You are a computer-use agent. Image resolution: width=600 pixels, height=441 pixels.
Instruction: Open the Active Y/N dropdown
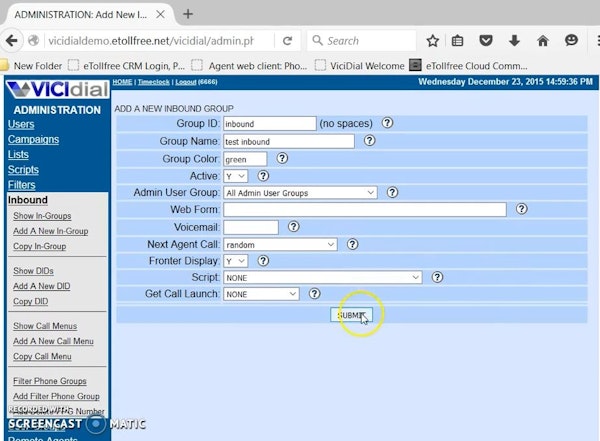point(235,176)
